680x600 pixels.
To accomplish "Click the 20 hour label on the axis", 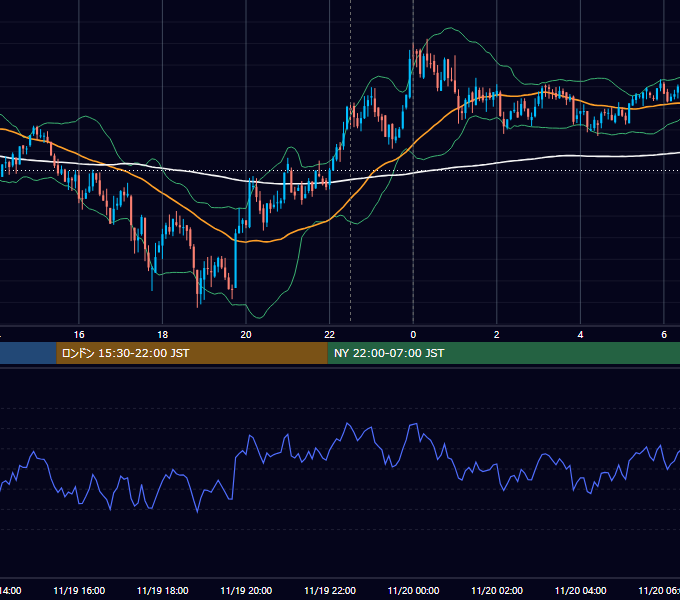I will tap(246, 335).
